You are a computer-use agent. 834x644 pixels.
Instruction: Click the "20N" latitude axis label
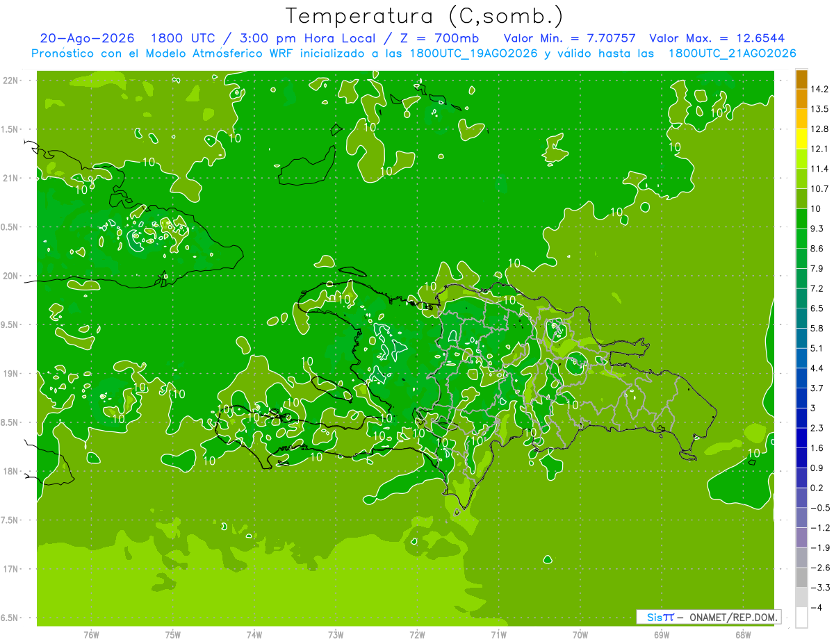tap(11, 276)
